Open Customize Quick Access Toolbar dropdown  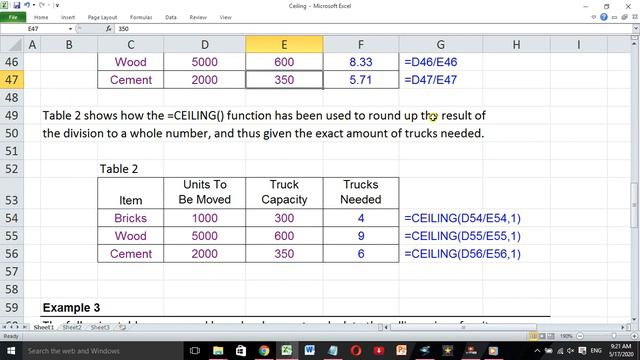(57, 5)
